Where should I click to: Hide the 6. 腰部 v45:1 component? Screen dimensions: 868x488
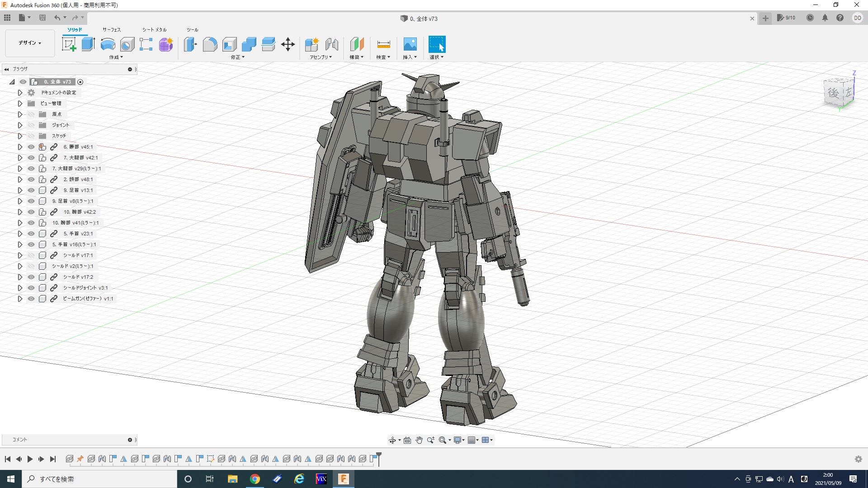click(x=31, y=147)
